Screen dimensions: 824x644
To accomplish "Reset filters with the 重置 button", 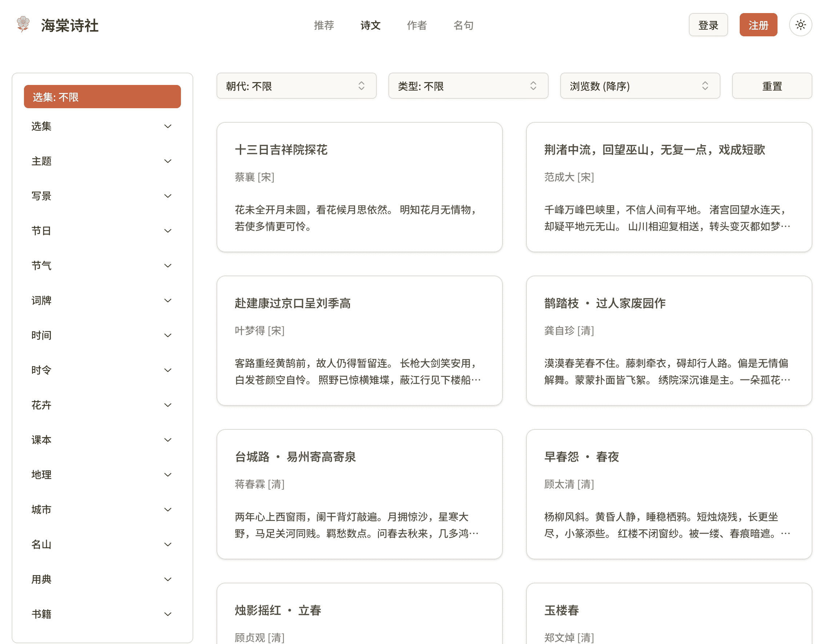I will point(772,86).
